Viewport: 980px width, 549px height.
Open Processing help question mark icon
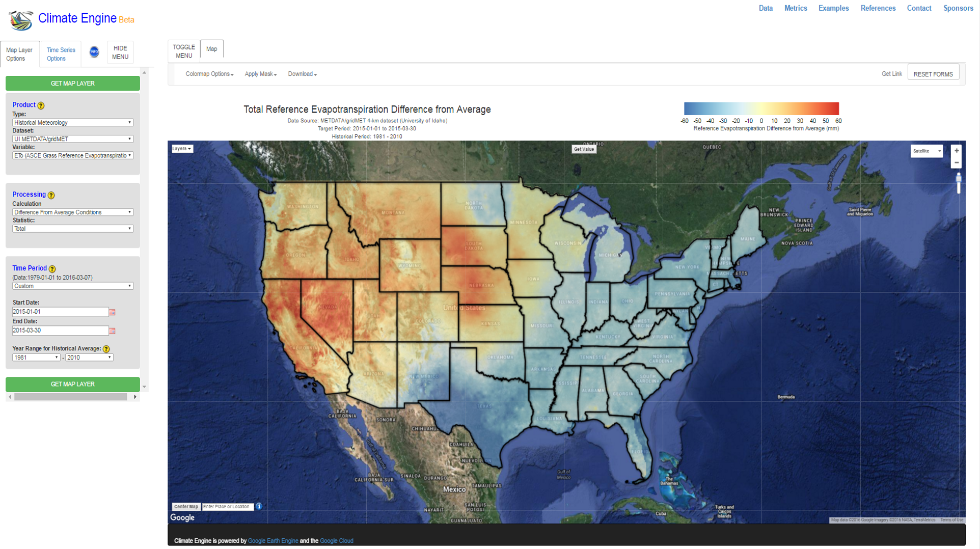[x=51, y=195]
